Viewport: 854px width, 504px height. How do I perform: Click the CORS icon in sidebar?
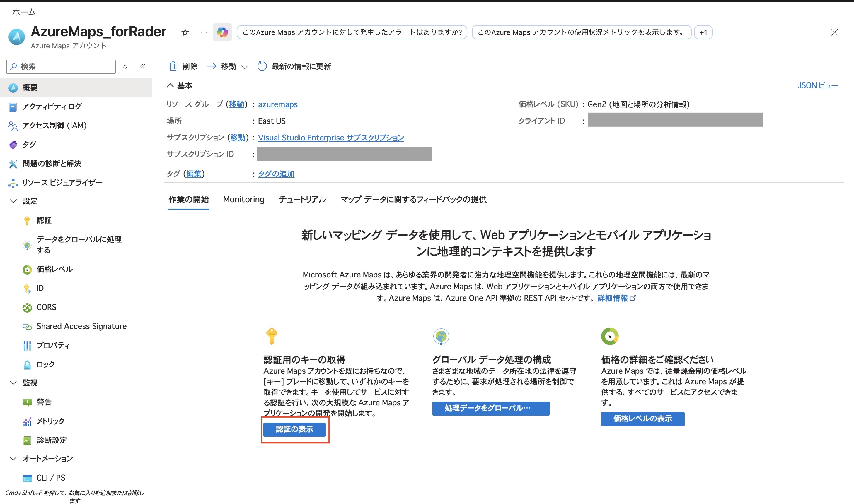coord(27,308)
